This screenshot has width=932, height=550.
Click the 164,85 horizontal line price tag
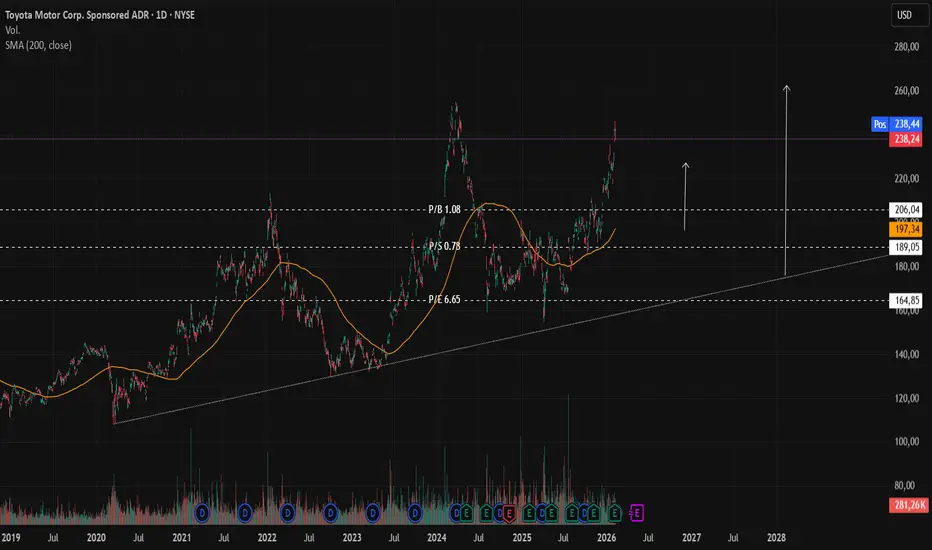[906, 300]
